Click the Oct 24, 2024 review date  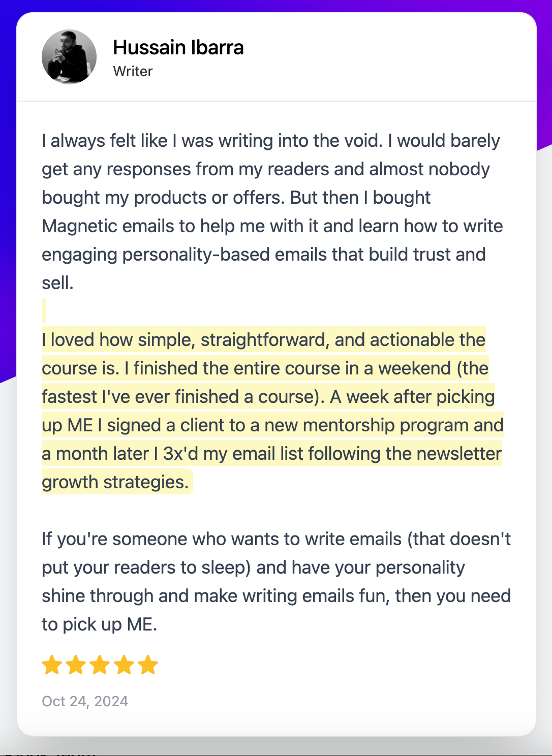(x=85, y=701)
